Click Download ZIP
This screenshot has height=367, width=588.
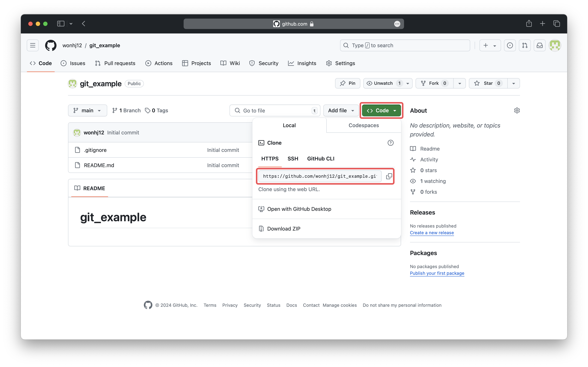click(x=284, y=229)
